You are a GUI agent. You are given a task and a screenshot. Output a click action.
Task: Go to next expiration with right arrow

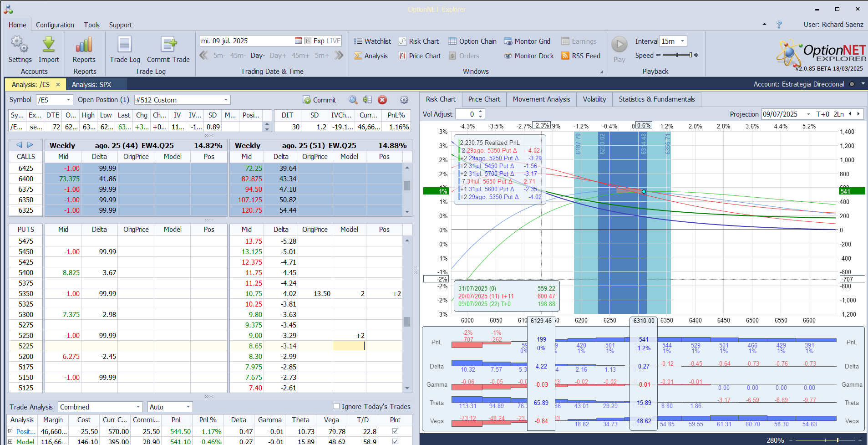30,145
